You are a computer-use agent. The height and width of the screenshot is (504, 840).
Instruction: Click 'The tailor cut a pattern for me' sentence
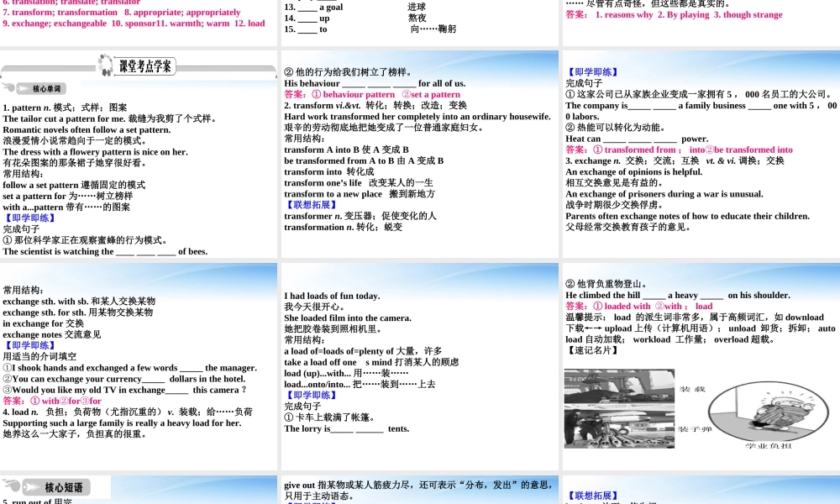pos(109,118)
